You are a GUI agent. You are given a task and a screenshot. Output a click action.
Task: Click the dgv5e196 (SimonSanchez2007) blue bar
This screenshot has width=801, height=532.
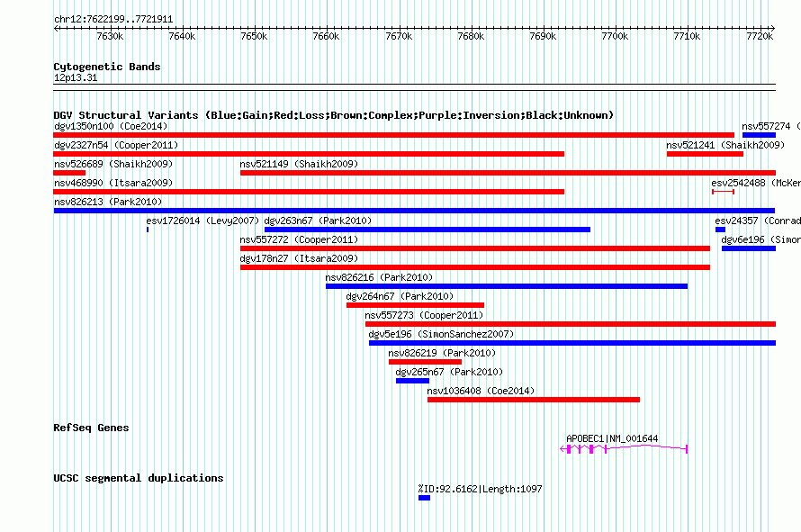(x=572, y=343)
